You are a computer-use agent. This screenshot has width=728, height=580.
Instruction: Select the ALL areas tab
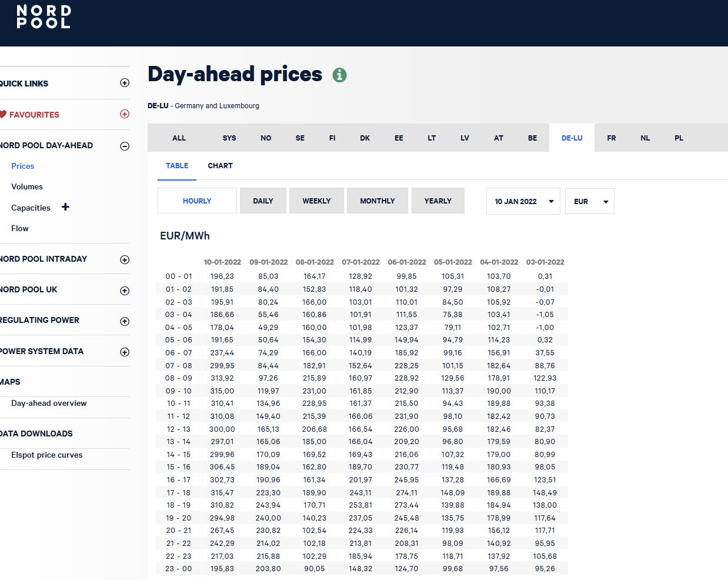[179, 138]
